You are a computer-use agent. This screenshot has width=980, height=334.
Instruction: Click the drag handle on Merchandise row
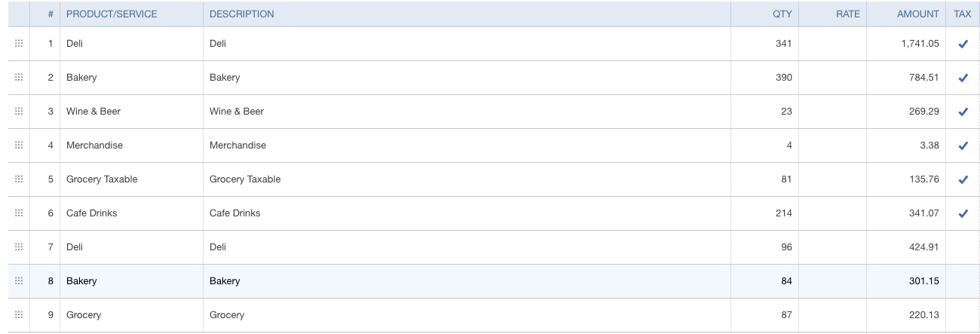pos(19,146)
